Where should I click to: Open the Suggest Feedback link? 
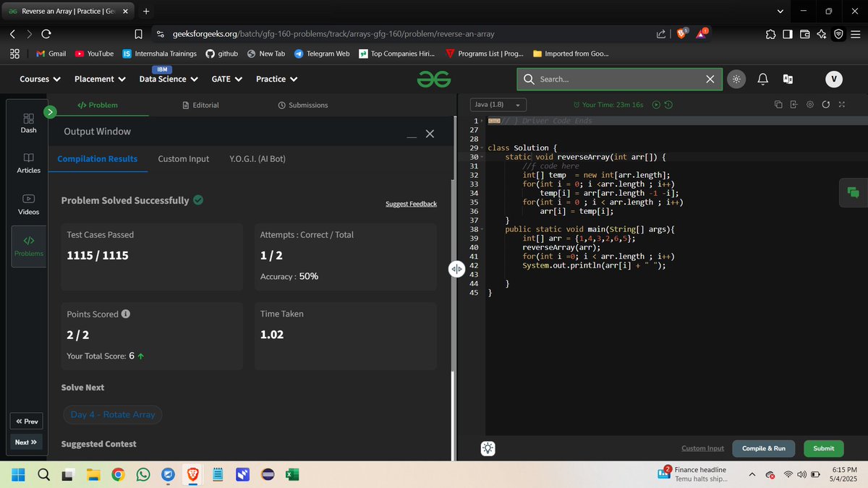tap(411, 203)
